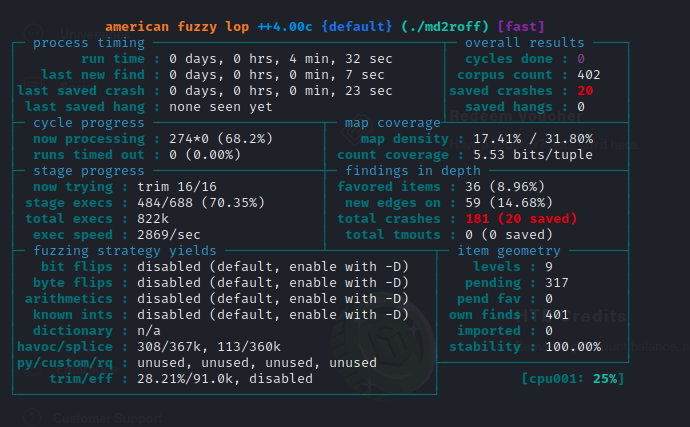Click the red saved crashes value '20'
This screenshot has height=427, width=690.
(585, 91)
